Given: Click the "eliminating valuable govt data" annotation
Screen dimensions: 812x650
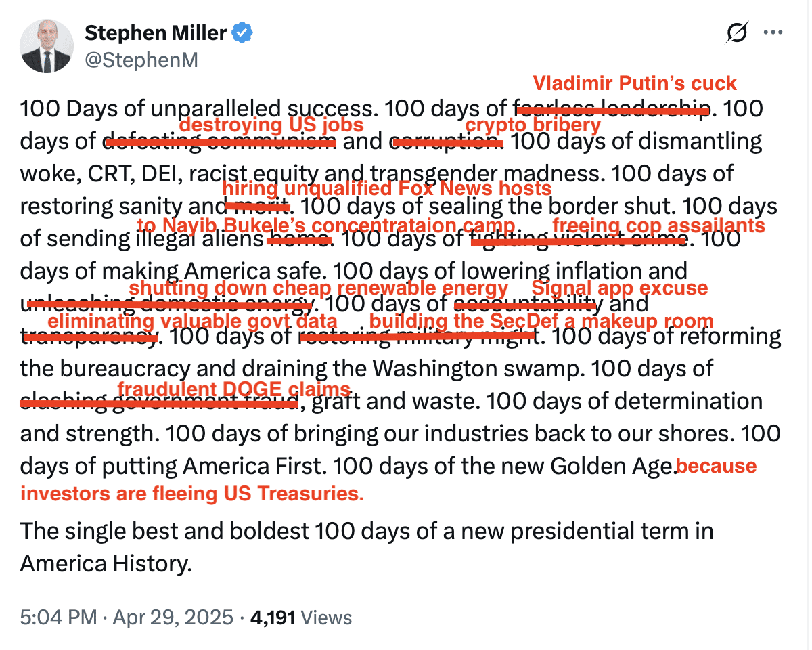Looking at the screenshot, I should coord(192,320).
